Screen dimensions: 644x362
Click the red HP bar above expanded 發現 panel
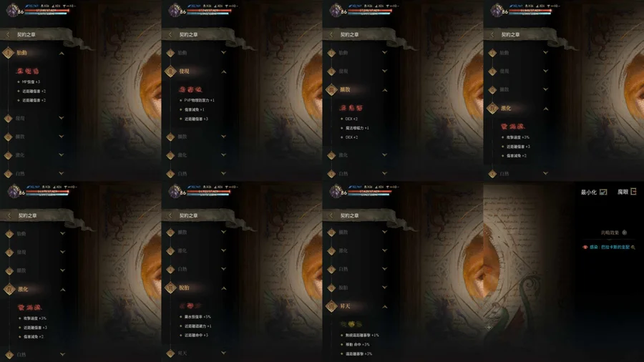(209, 10)
